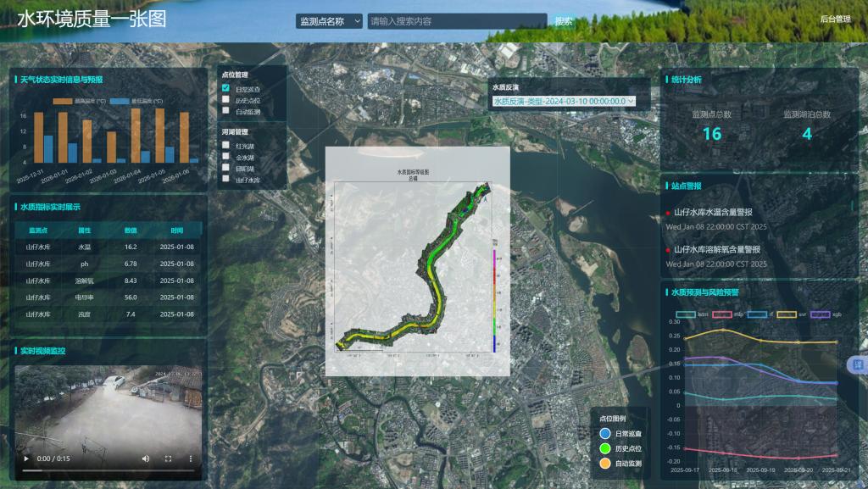
Task: Toggle the xgb series legend icon
Action: pos(821,314)
